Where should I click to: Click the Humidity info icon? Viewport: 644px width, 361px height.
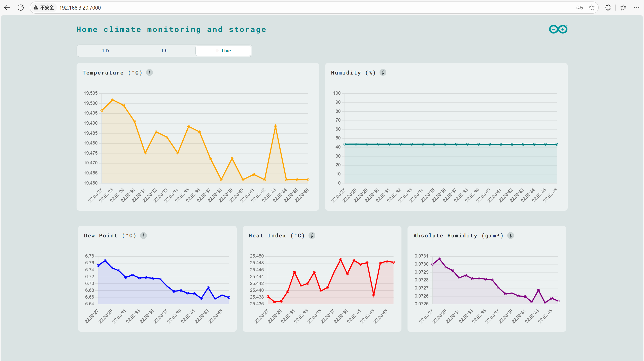[383, 73]
